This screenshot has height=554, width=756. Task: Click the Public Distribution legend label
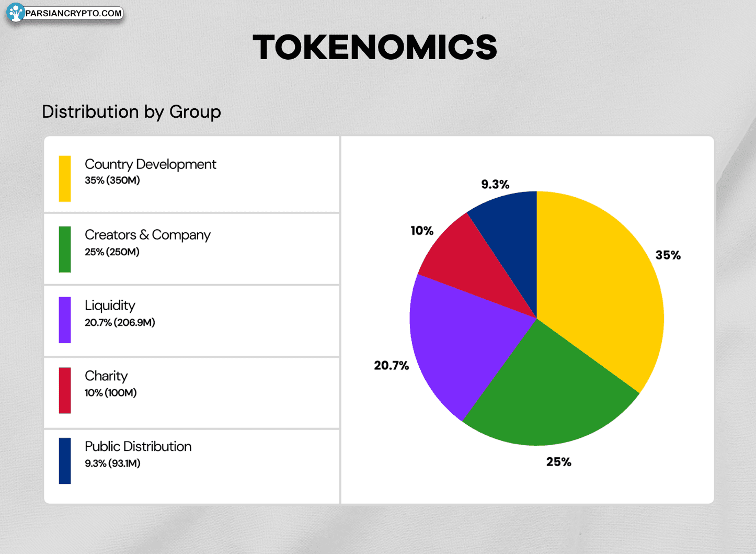pyautogui.click(x=138, y=446)
